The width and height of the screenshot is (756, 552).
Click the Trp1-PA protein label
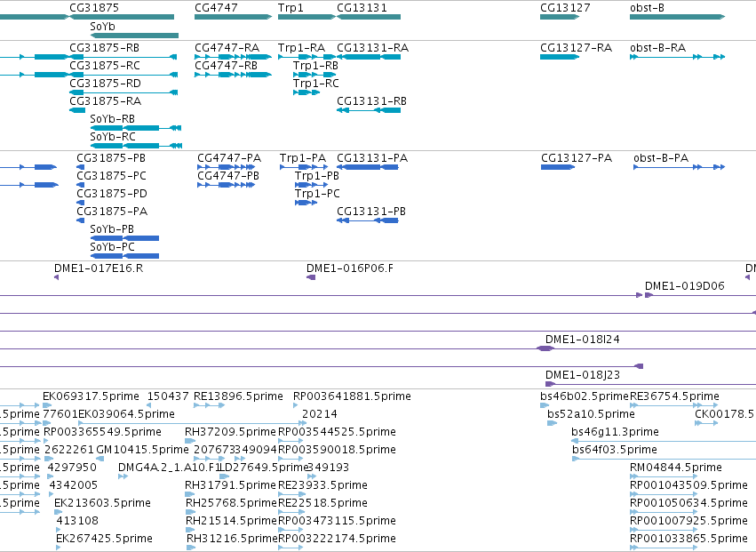[x=303, y=158]
